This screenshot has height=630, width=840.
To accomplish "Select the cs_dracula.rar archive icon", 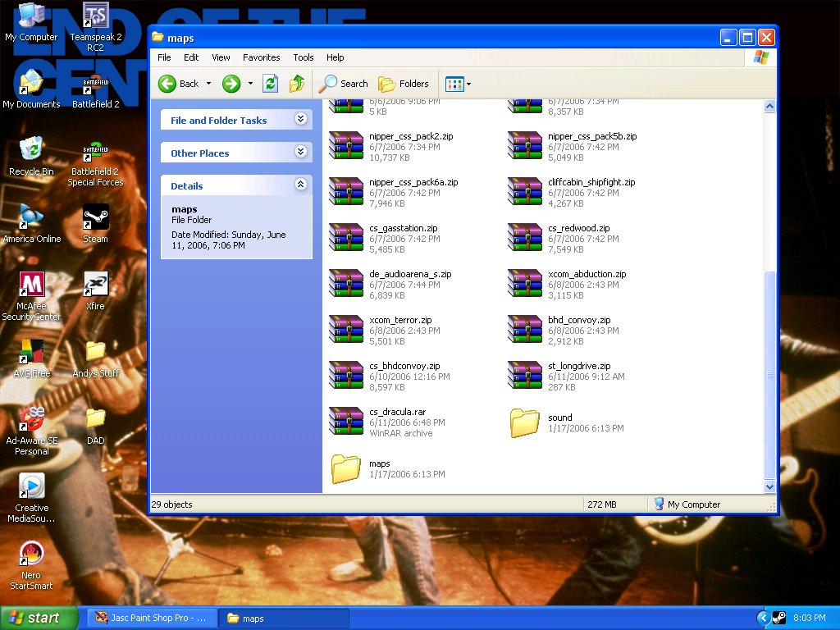I will pyautogui.click(x=346, y=422).
